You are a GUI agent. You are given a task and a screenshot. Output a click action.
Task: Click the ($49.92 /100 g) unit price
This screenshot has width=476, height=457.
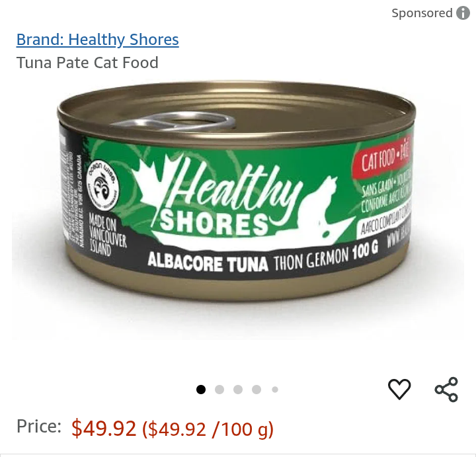tap(208, 429)
